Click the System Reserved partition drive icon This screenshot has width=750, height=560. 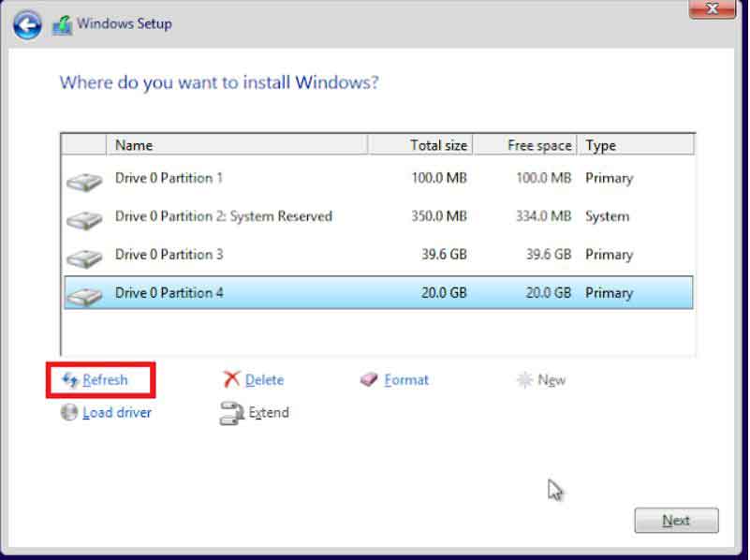tap(84, 219)
